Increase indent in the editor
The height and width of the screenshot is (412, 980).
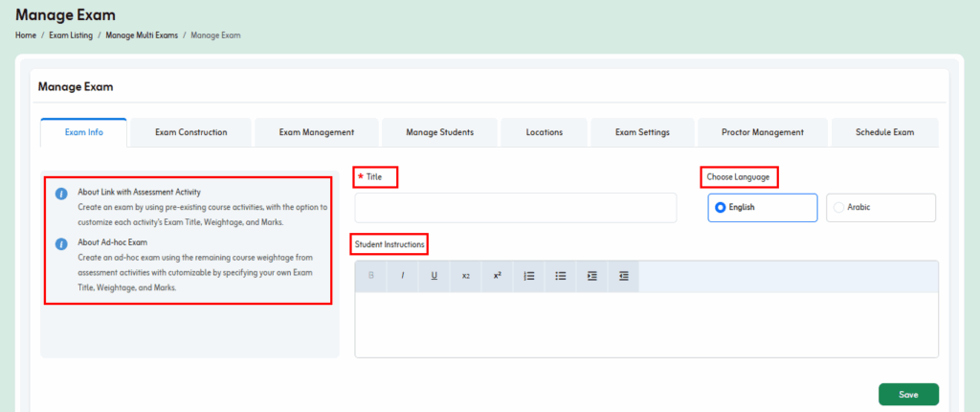[x=592, y=276]
